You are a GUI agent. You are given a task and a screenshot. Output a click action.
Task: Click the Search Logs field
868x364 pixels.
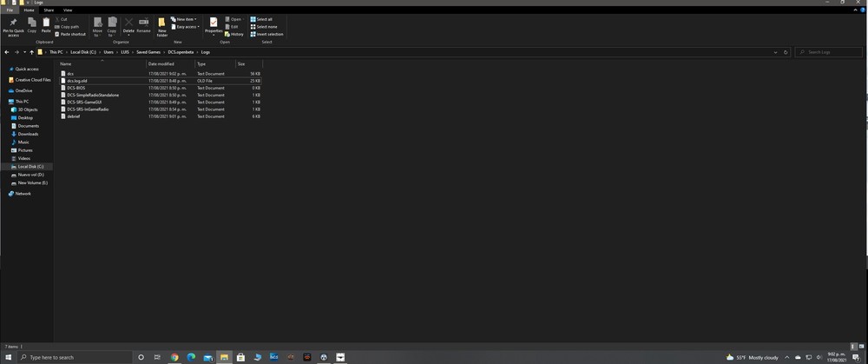829,52
